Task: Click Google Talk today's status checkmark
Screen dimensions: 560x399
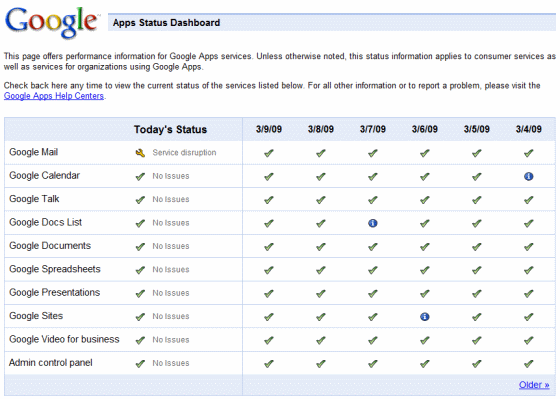Action: tap(140, 200)
